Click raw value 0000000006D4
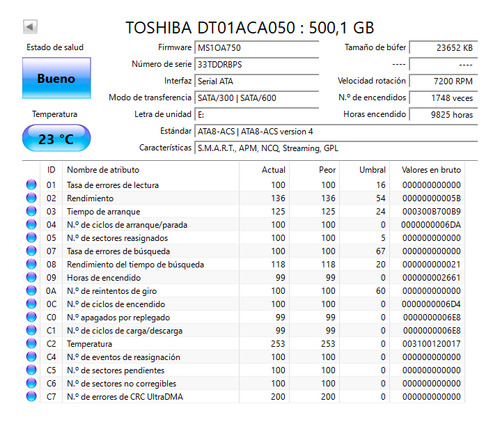This screenshot has width=500, height=438. 431,304
